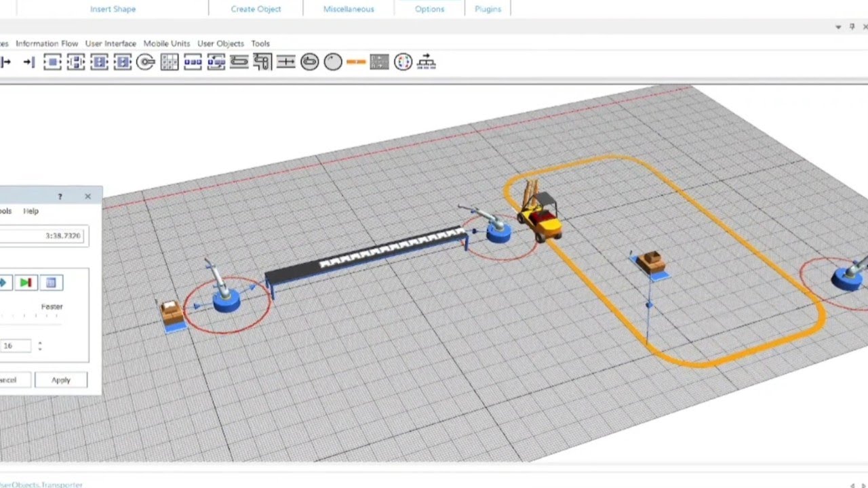Select the box container beside the first robot
The width and height of the screenshot is (868, 488).
tap(172, 314)
